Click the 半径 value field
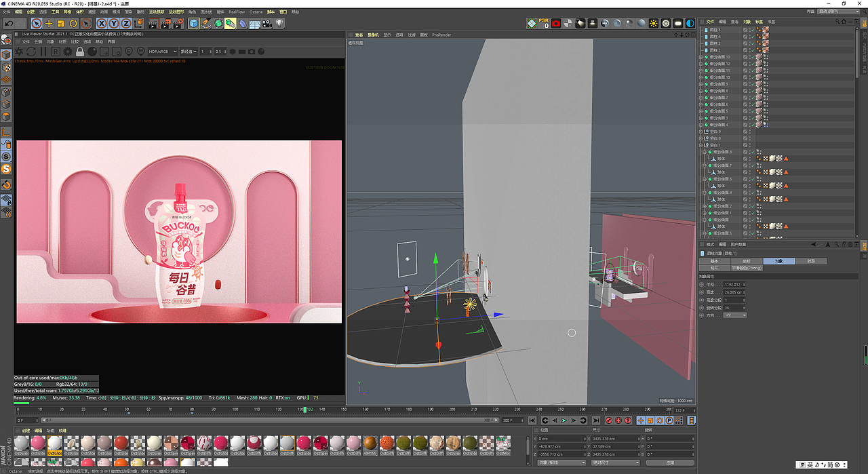The image size is (868, 474). (x=735, y=285)
